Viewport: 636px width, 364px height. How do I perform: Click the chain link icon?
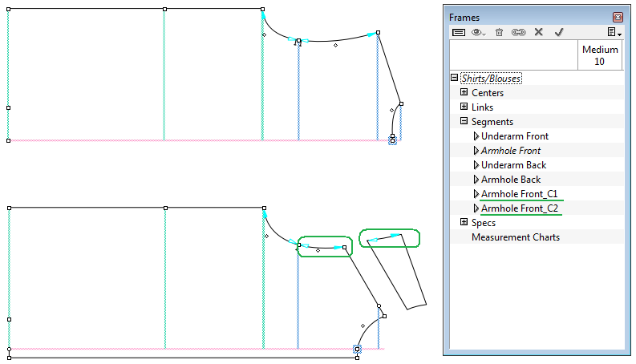tap(518, 32)
